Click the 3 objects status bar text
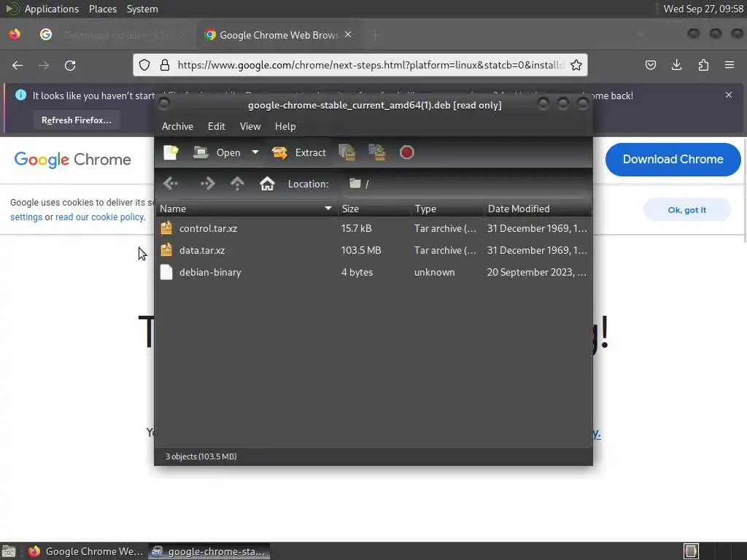This screenshot has height=560, width=747. click(201, 456)
